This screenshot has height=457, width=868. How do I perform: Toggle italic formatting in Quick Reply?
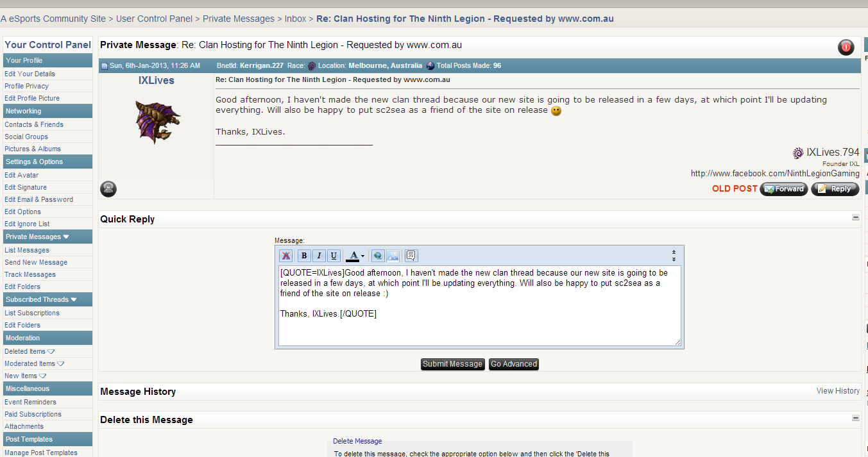(x=319, y=256)
